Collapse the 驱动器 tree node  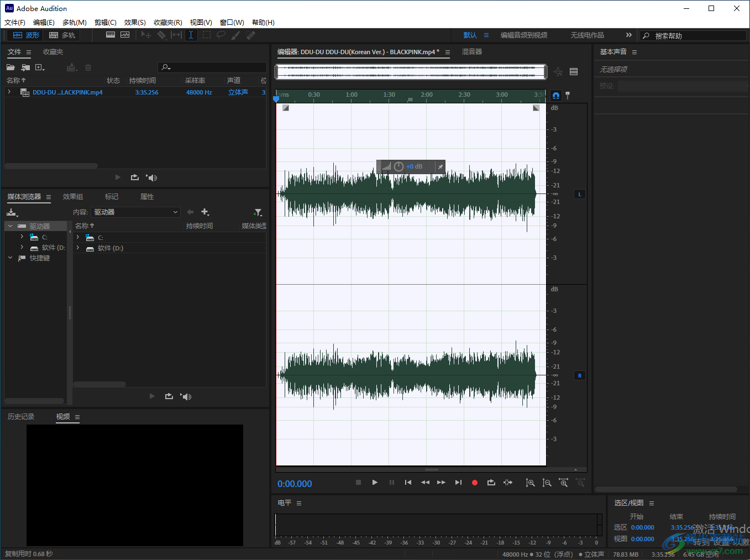point(10,226)
